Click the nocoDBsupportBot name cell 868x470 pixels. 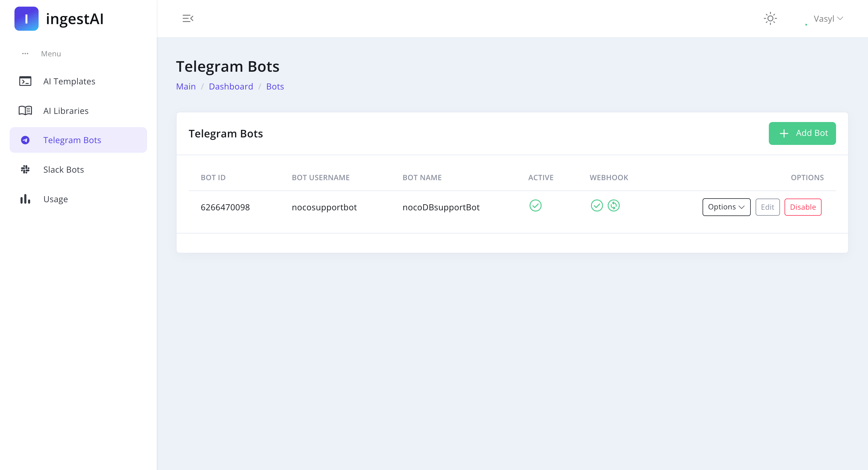pos(441,207)
